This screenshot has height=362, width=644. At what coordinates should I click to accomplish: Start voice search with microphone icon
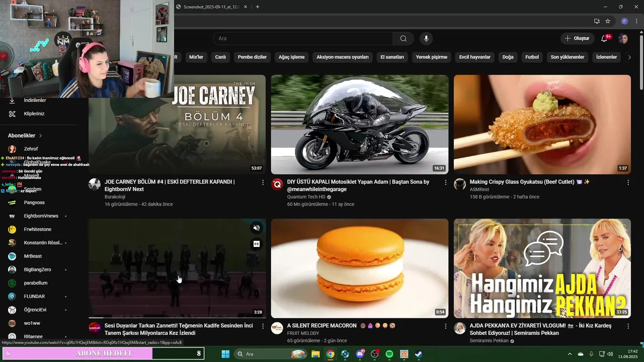click(426, 39)
